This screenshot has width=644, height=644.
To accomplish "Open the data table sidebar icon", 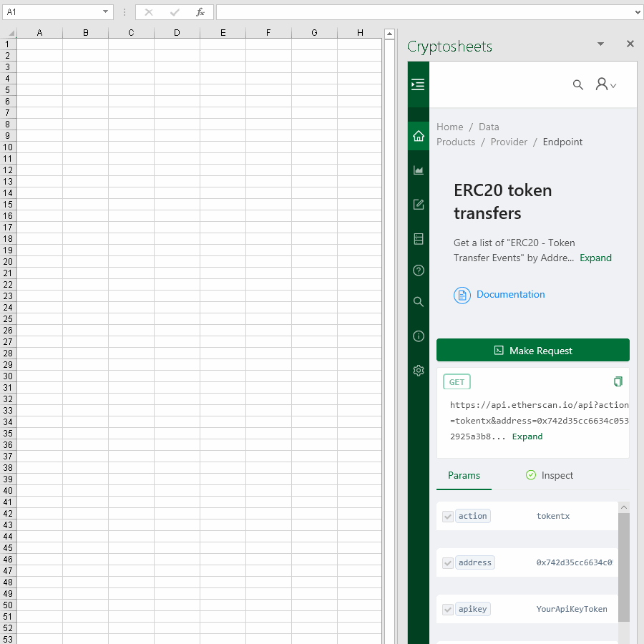I will coord(419,238).
